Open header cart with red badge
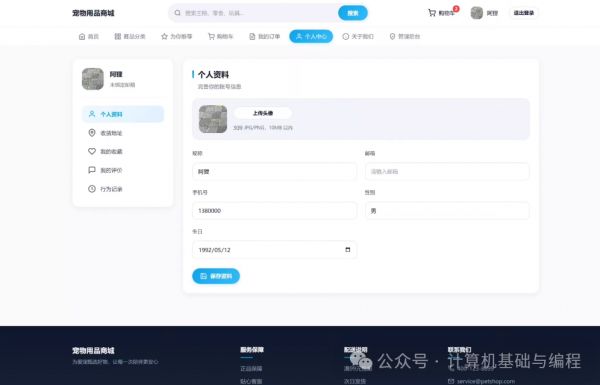This screenshot has width=600, height=385. click(x=442, y=13)
